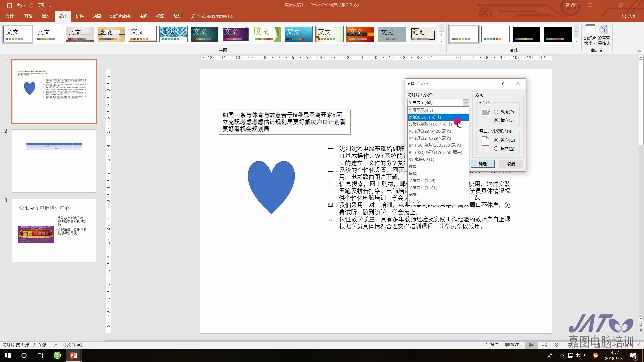
Task: Switch to Reading view icon
Action: [x=557, y=345]
